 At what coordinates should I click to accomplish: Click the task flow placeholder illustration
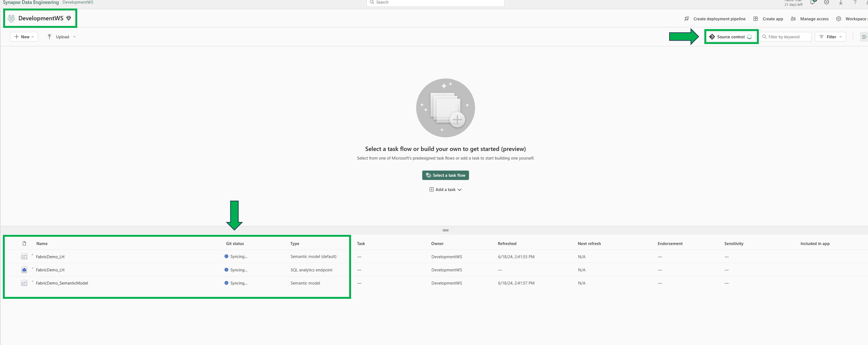(446, 108)
